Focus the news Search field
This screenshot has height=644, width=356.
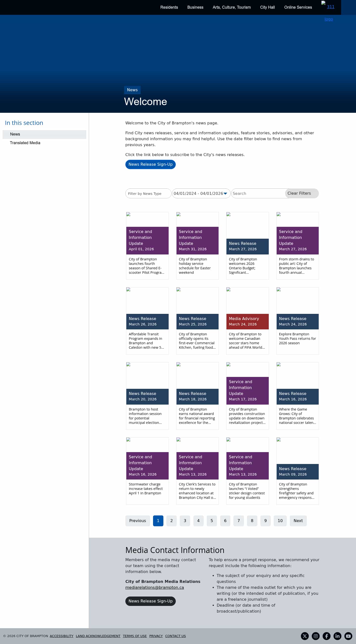pyautogui.click(x=257, y=193)
